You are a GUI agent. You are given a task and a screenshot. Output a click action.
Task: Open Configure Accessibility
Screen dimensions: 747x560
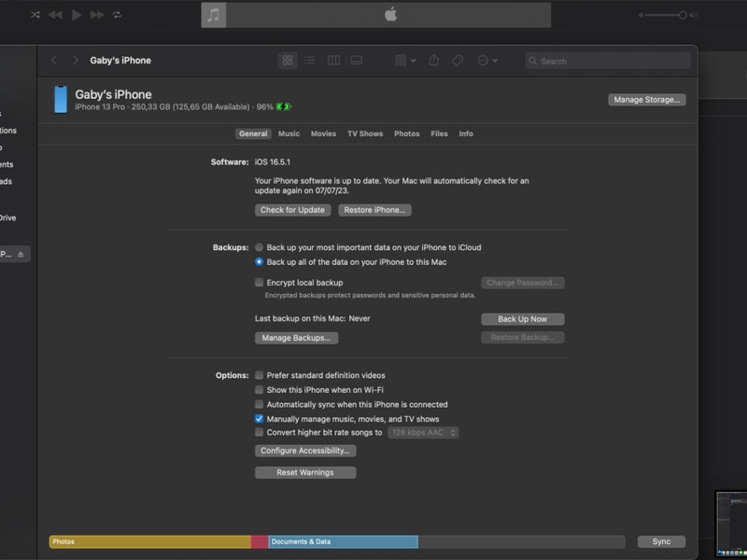pos(305,451)
